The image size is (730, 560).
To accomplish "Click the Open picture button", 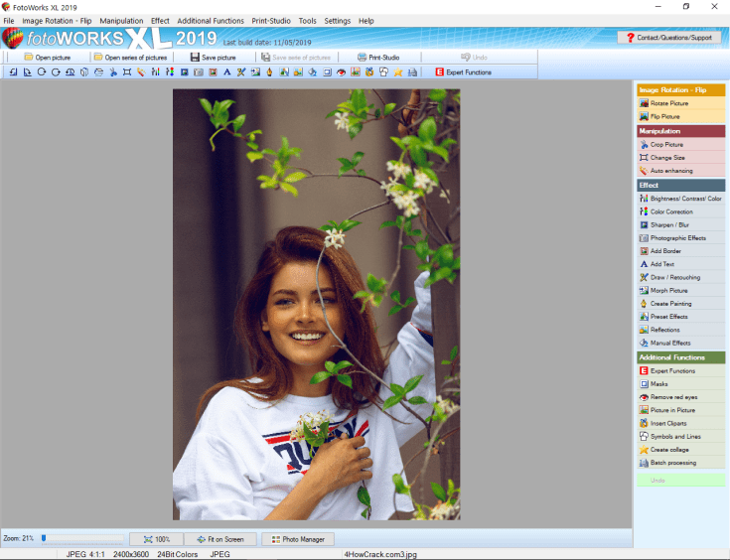I will point(48,58).
